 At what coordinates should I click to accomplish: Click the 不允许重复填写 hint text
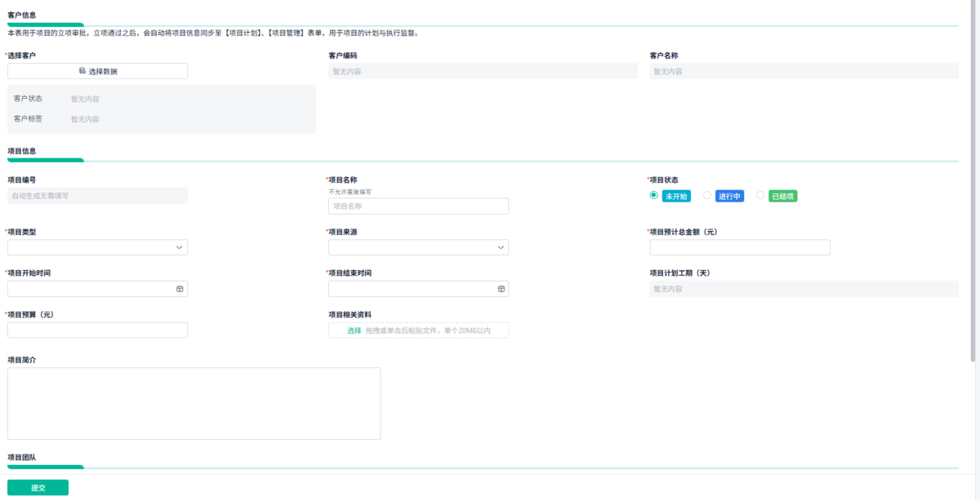pyautogui.click(x=350, y=192)
